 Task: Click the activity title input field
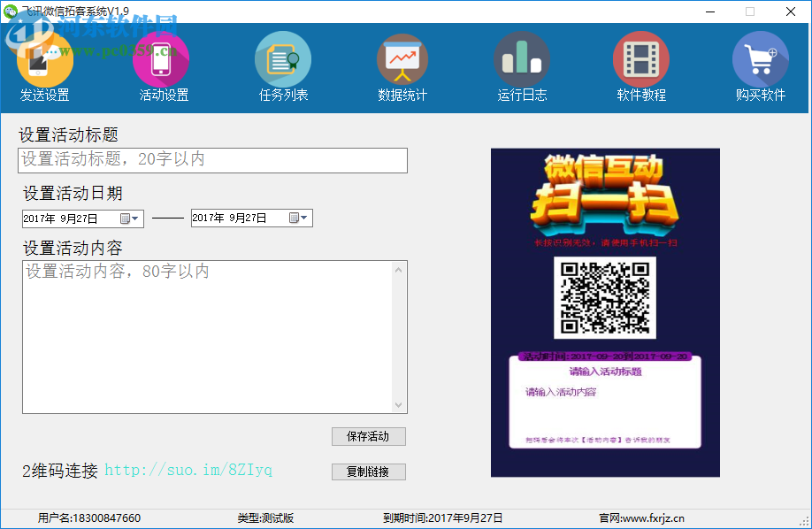tap(212, 160)
